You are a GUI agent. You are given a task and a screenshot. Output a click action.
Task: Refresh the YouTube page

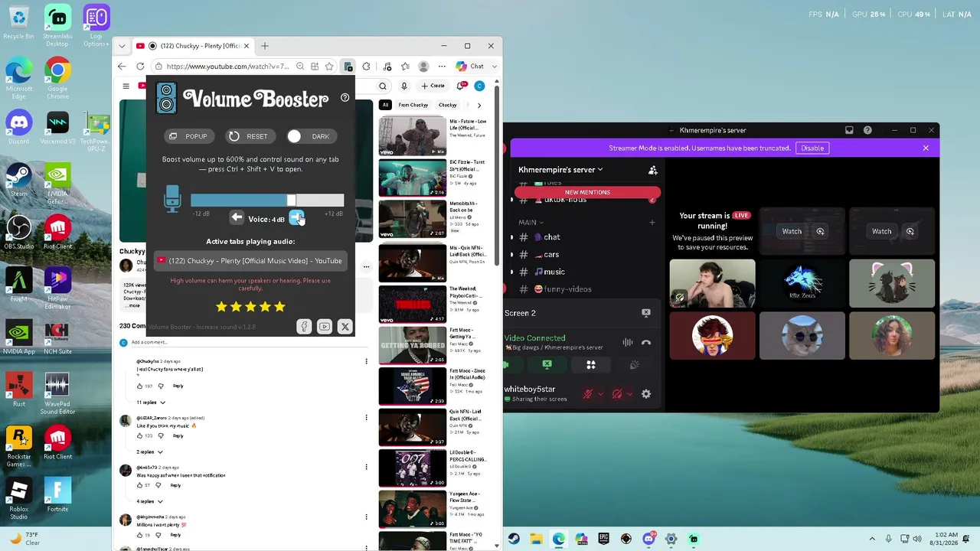click(140, 67)
